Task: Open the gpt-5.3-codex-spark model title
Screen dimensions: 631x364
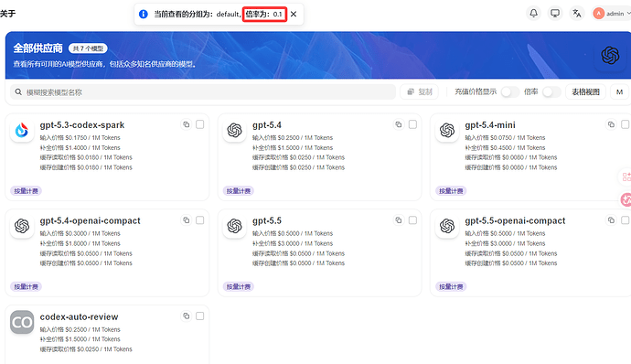Action: click(82, 125)
